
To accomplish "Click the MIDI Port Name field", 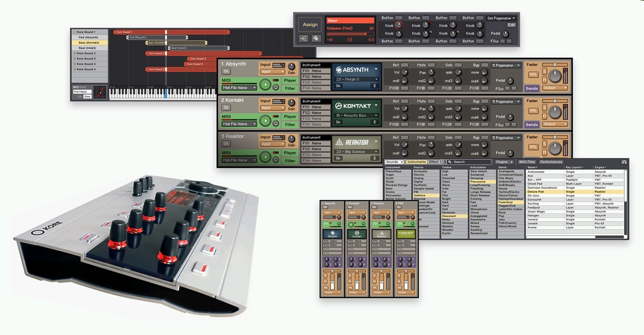I will [x=81, y=92].
